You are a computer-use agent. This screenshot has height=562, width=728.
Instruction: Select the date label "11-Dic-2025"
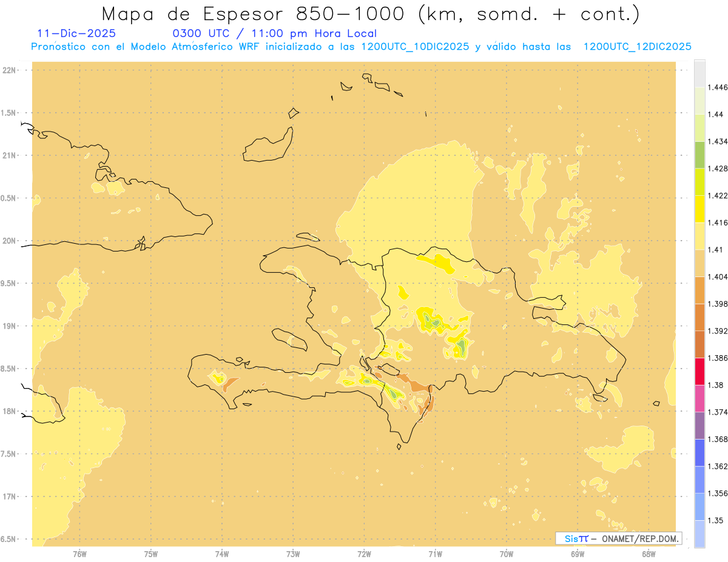click(x=76, y=34)
